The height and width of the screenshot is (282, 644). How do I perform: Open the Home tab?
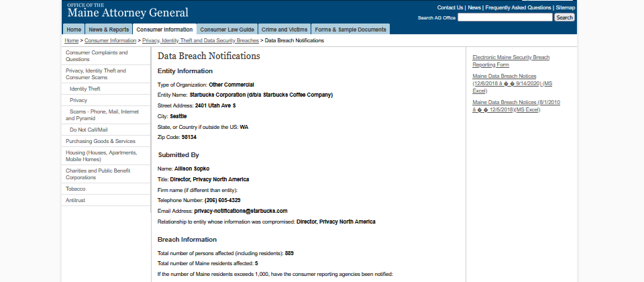(x=74, y=30)
